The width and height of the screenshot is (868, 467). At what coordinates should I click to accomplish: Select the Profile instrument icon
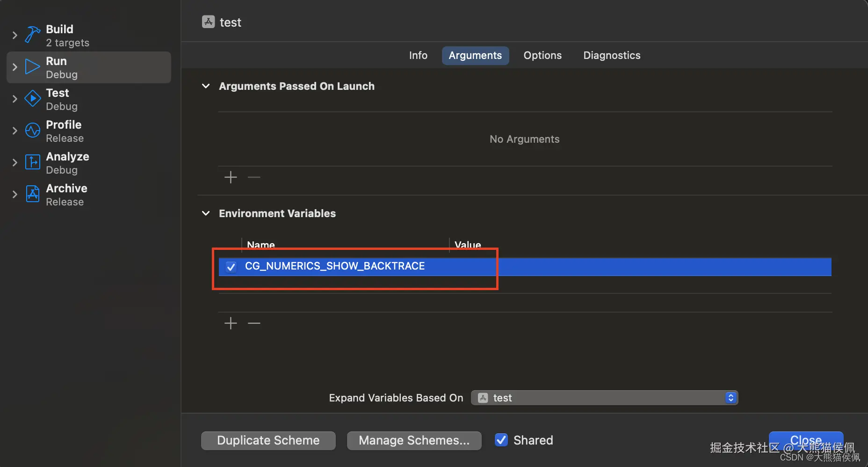coord(32,131)
